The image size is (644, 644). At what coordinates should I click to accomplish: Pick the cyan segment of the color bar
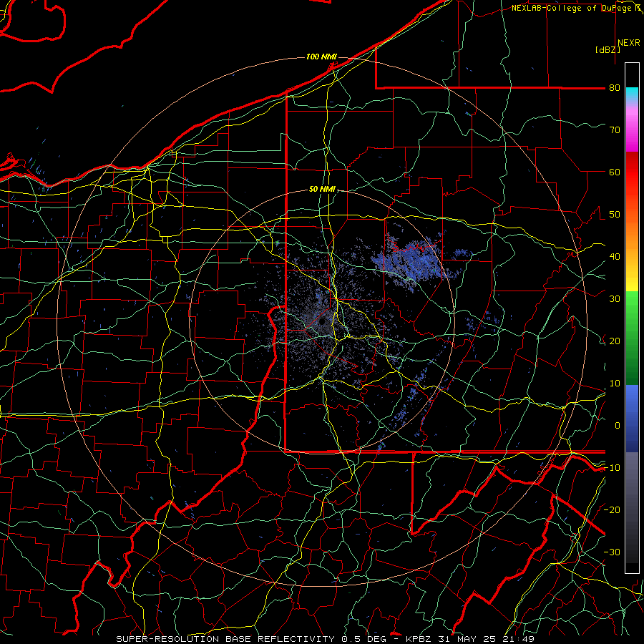632,94
